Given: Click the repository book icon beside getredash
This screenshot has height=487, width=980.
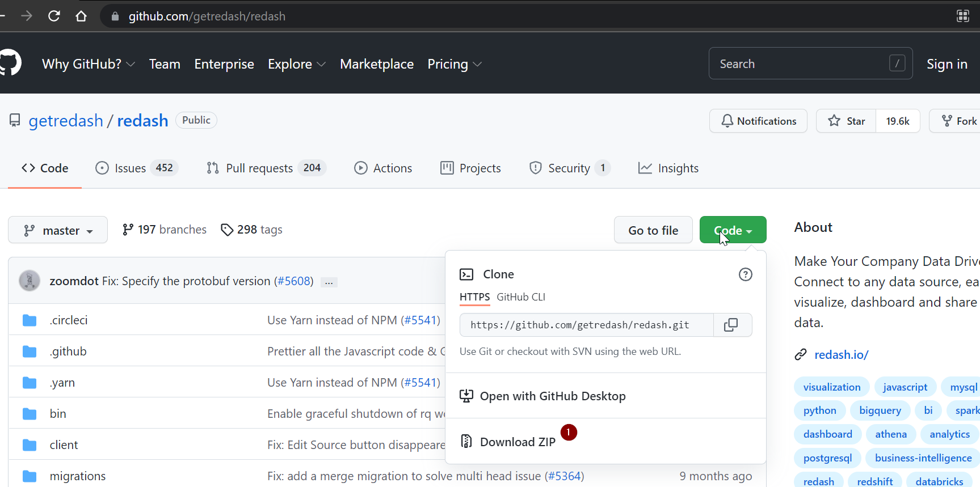Looking at the screenshot, I should click(x=15, y=120).
